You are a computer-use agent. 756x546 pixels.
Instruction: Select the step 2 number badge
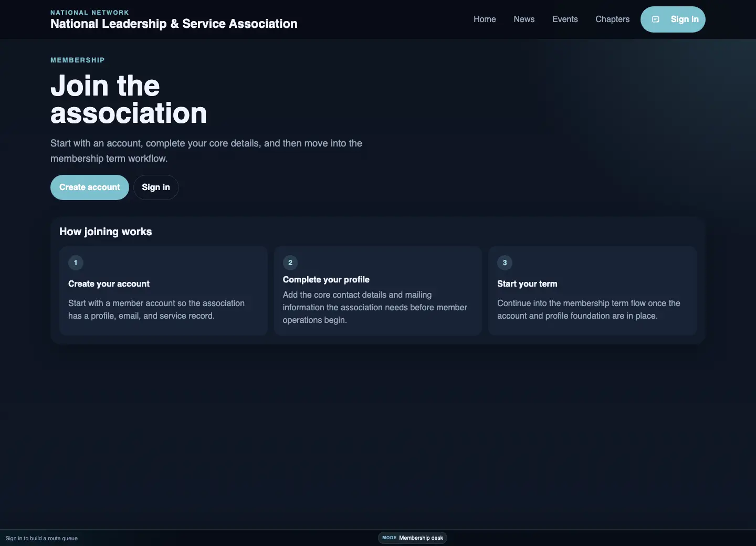tap(290, 262)
